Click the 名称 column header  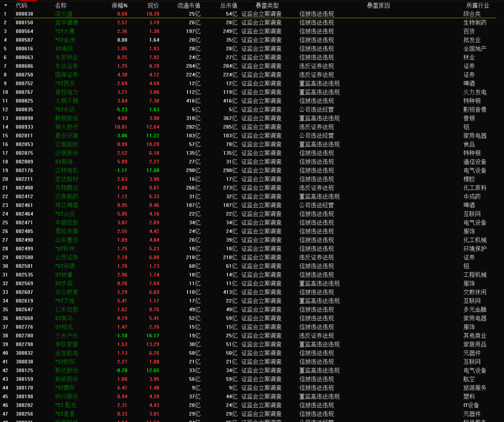click(x=61, y=5)
